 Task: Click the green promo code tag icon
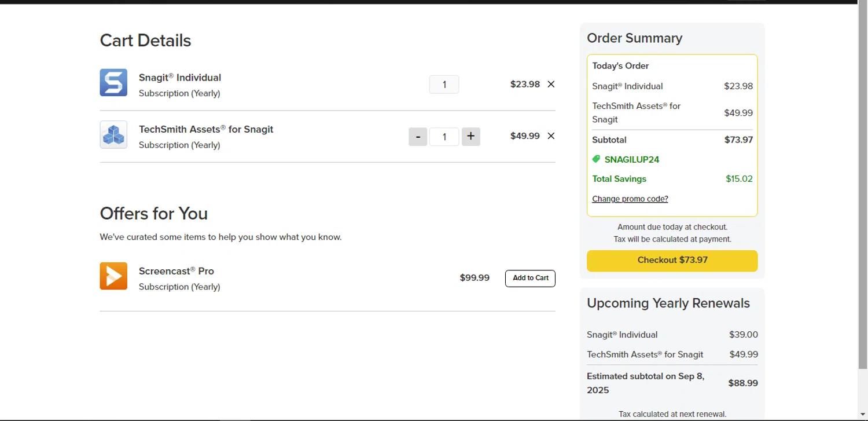tap(597, 159)
